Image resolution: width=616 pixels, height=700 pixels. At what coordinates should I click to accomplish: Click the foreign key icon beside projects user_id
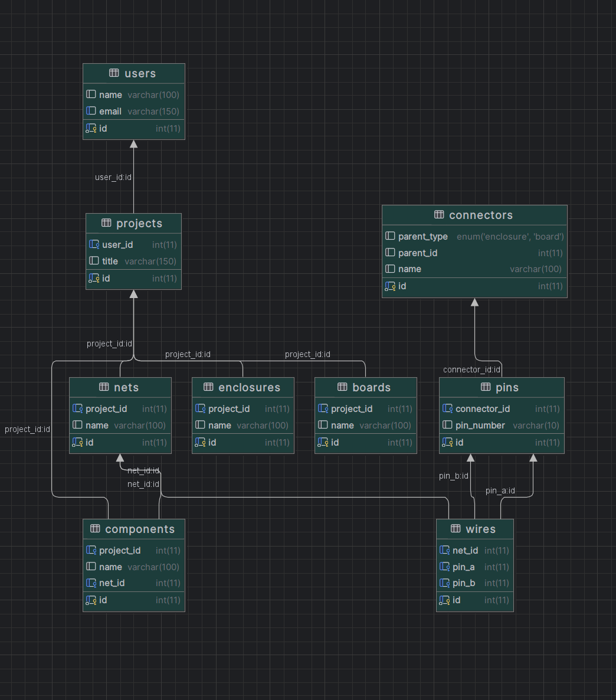93,244
